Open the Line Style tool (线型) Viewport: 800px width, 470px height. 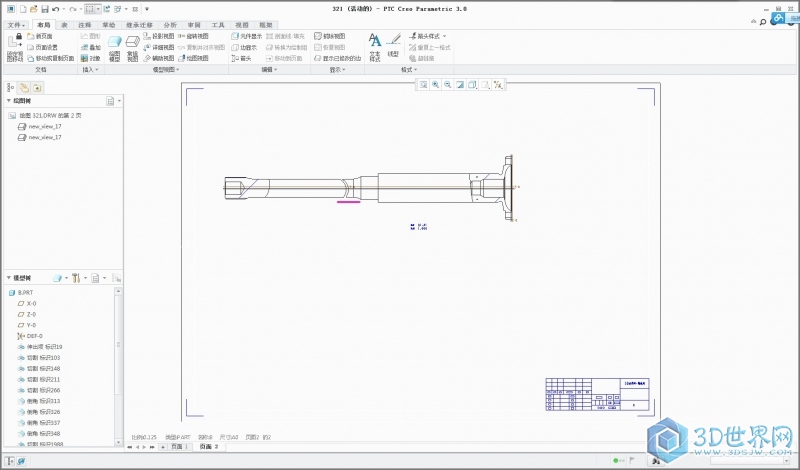tap(393, 46)
